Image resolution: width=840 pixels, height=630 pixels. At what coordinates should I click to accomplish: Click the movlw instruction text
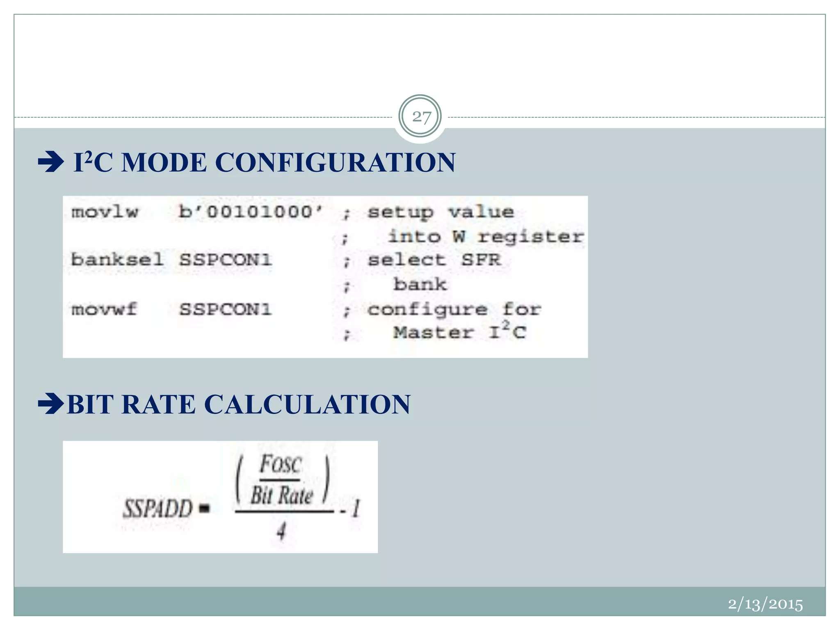coord(105,212)
